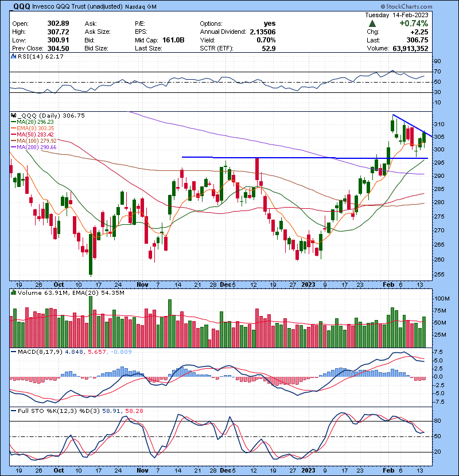The height and width of the screenshot is (476, 459).
Task: Click the Low value 300.91
Action: pyautogui.click(x=58, y=40)
